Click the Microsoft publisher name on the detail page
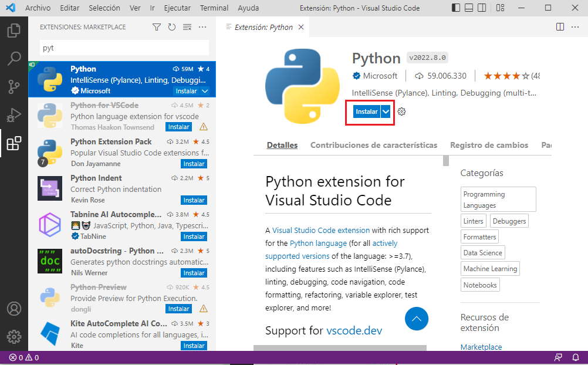The height and width of the screenshot is (365, 588). (x=380, y=76)
